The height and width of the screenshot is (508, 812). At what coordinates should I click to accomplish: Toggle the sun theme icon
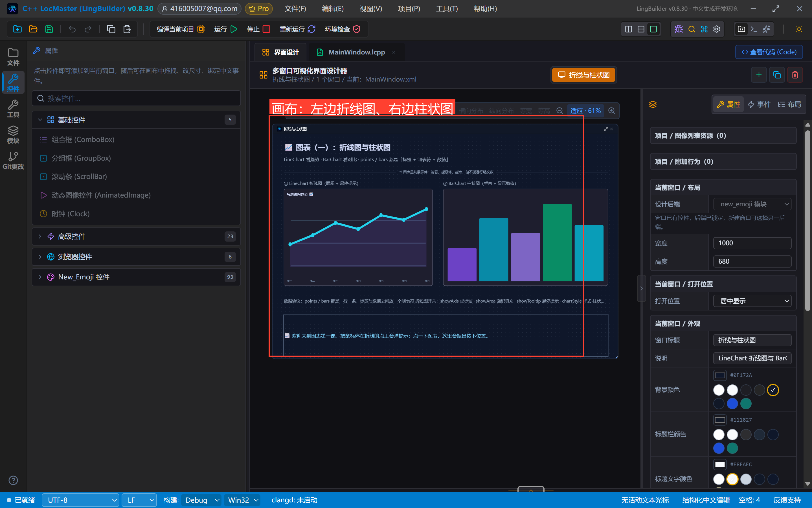[799, 29]
